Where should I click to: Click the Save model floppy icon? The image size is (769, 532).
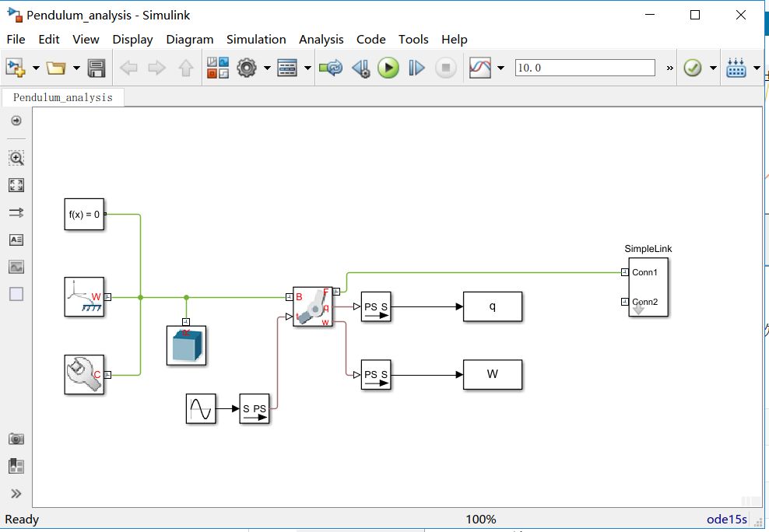point(97,68)
